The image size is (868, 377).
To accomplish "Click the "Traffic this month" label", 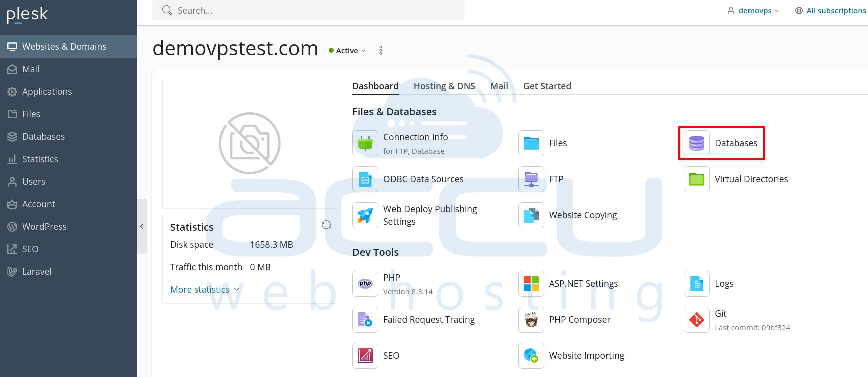I will [206, 267].
